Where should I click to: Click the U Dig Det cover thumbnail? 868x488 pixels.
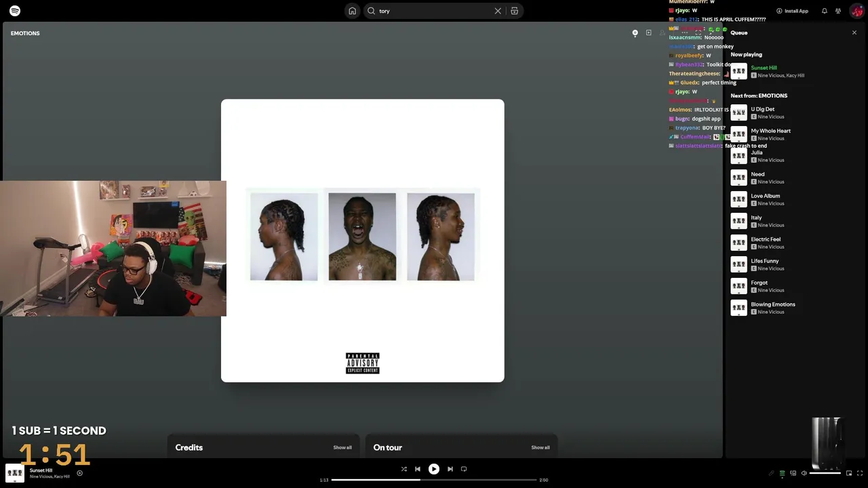point(738,113)
